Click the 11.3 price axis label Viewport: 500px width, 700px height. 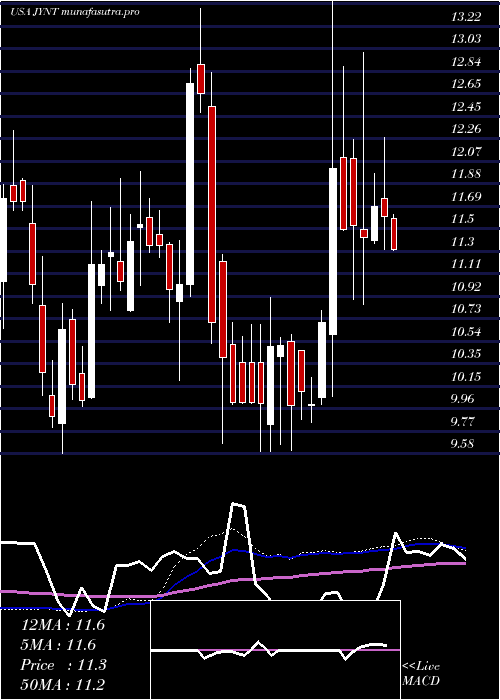tap(462, 242)
